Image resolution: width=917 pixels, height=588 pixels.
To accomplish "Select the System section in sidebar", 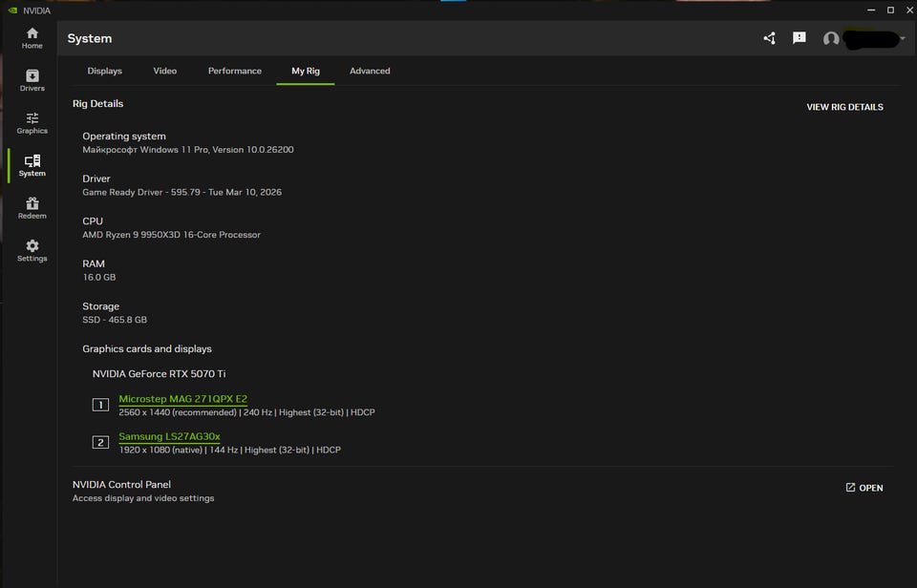I will (32, 166).
